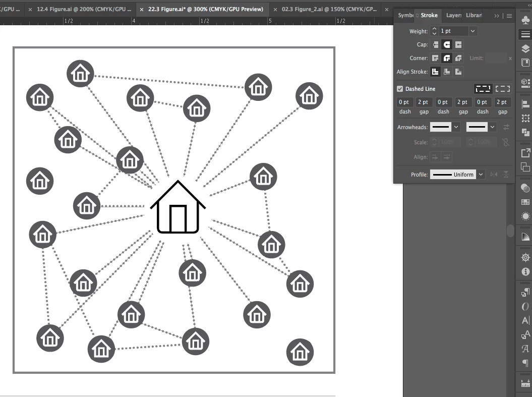This screenshot has height=397, width=532.
Task: Open the stroke Profile dropdown
Action: point(481,175)
